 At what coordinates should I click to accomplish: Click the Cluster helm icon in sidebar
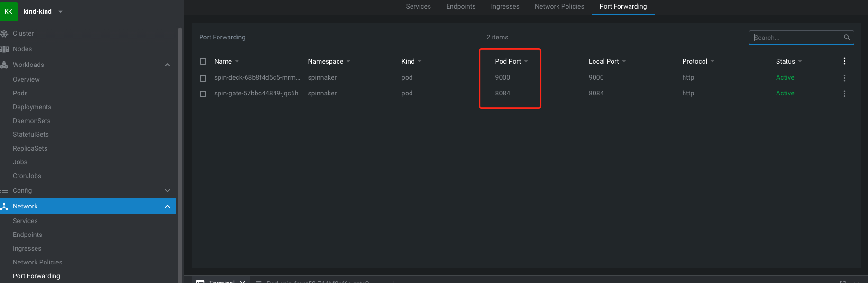(x=4, y=33)
